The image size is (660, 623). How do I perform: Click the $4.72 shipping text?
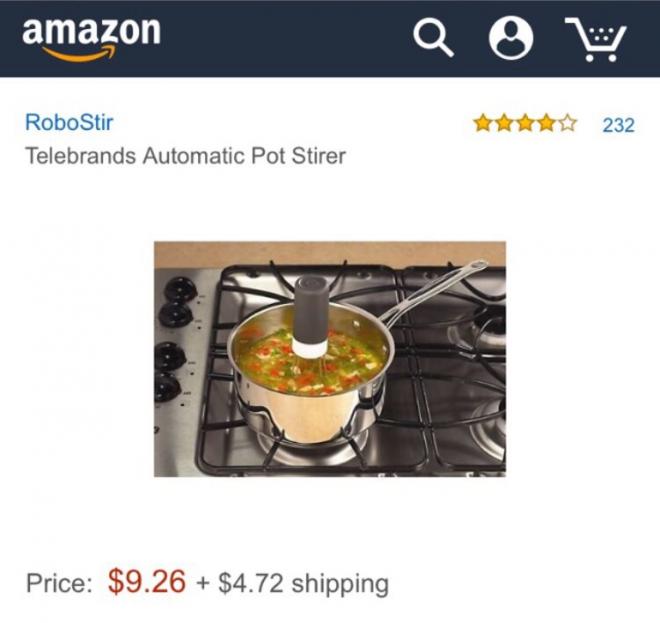(x=303, y=583)
